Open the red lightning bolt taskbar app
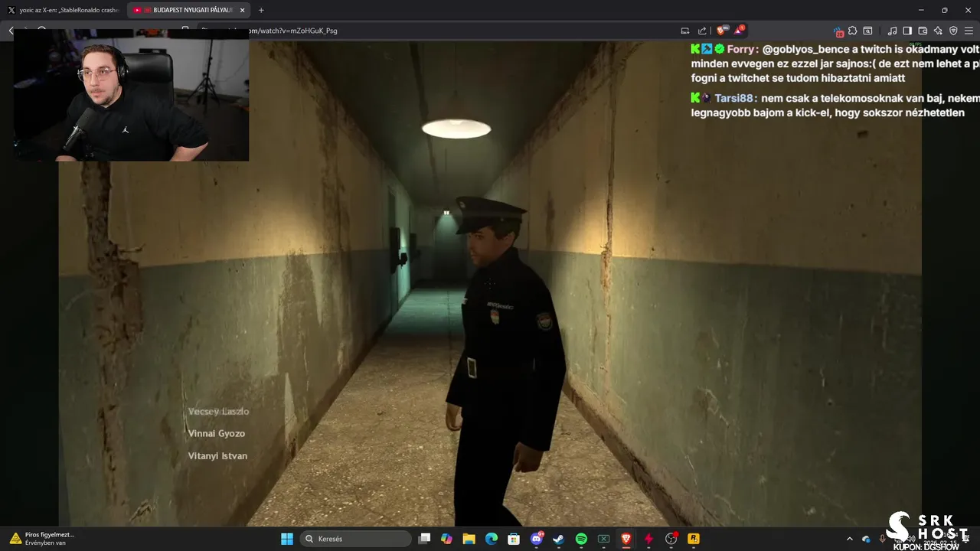The image size is (980, 551). click(x=648, y=539)
